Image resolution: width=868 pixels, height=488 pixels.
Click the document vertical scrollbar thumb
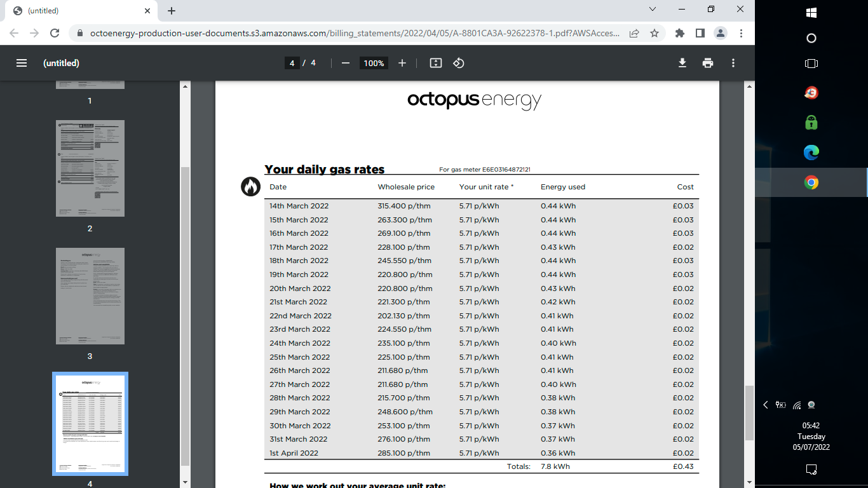[x=750, y=413]
